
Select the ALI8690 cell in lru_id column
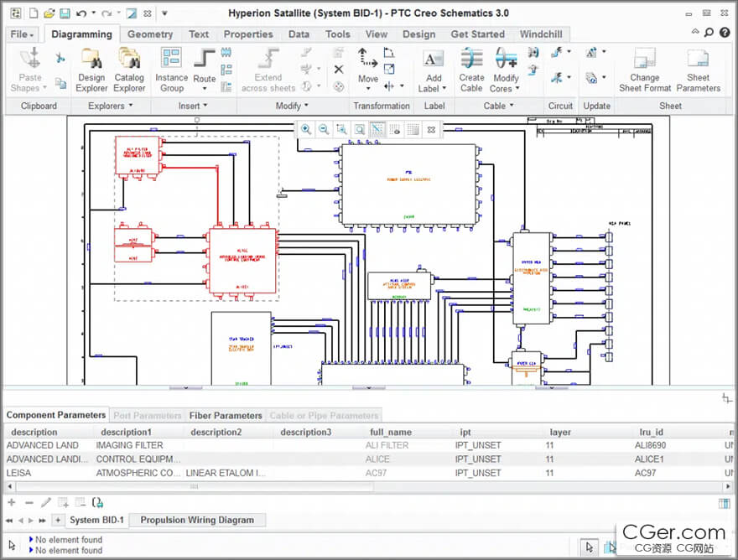point(651,445)
